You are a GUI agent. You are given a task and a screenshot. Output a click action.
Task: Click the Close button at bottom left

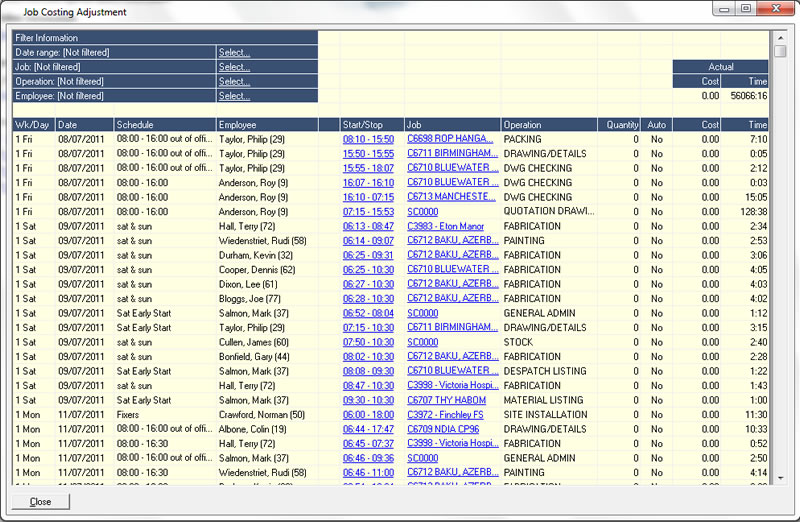tap(41, 501)
